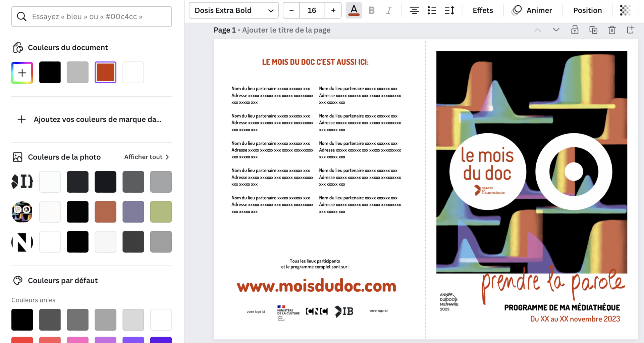Toggle bold formatting
The height and width of the screenshot is (343, 644).
[x=371, y=10]
